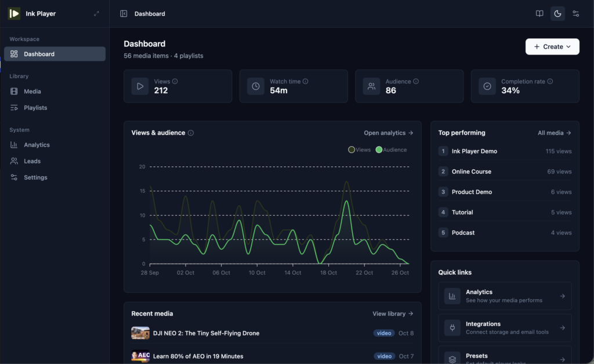Open the sliders settings icon in top bar
Viewport: 594px width, 364px height.
point(576,14)
